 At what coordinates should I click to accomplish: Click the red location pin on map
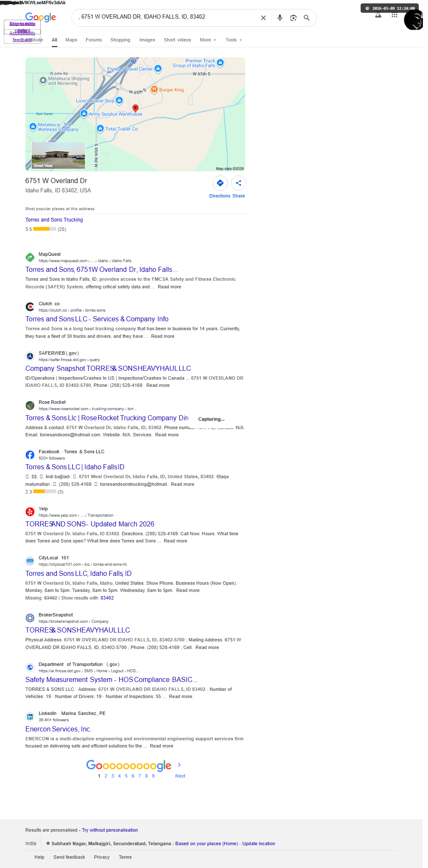coord(135,108)
